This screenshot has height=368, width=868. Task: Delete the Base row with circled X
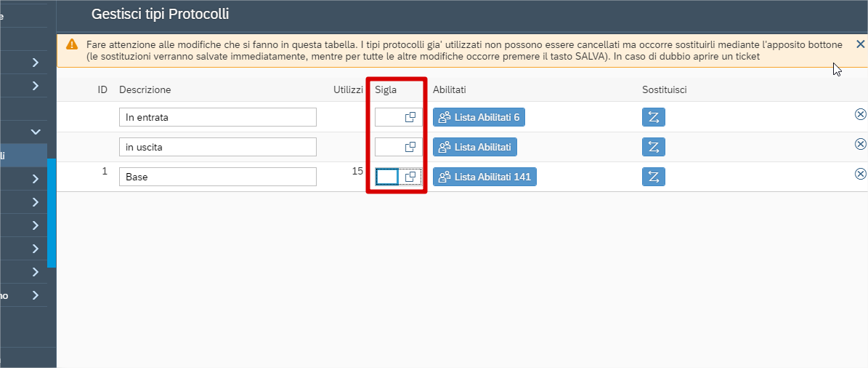click(x=860, y=174)
